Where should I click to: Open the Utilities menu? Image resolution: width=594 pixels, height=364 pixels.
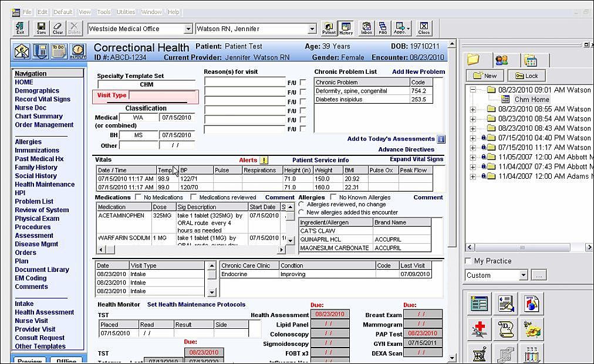click(x=126, y=12)
